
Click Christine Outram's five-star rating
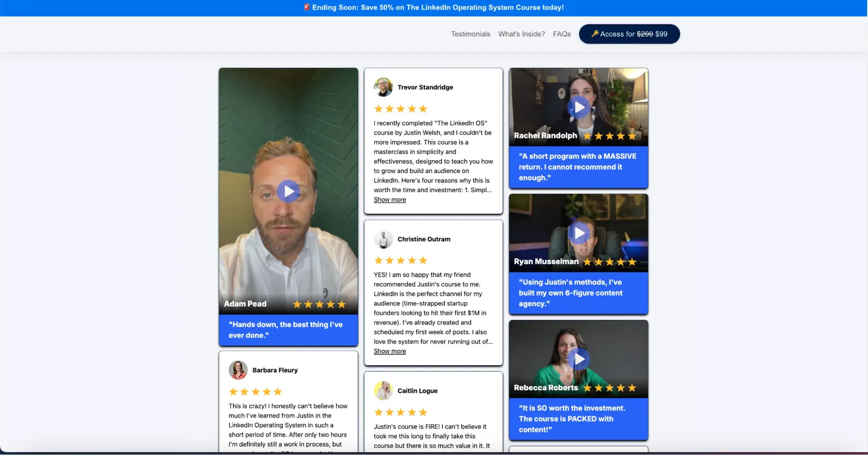point(400,261)
